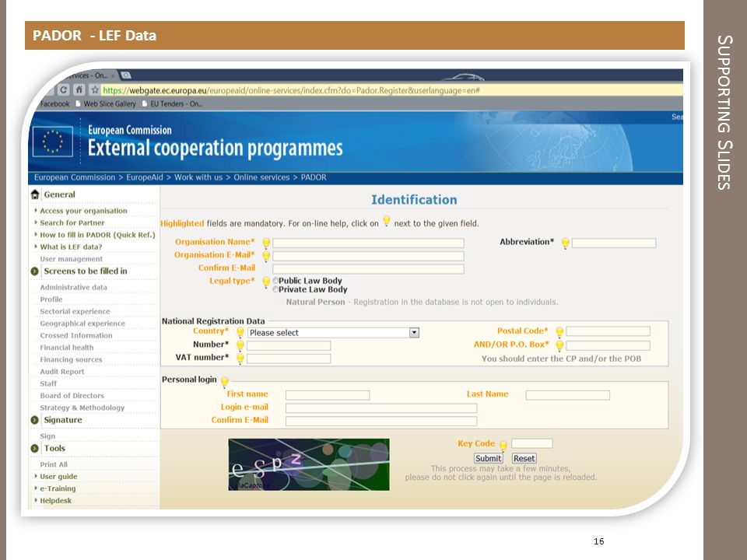This screenshot has height=560, width=747.
Task: Click the help bulb beside Organisation Name
Action: coord(266,243)
